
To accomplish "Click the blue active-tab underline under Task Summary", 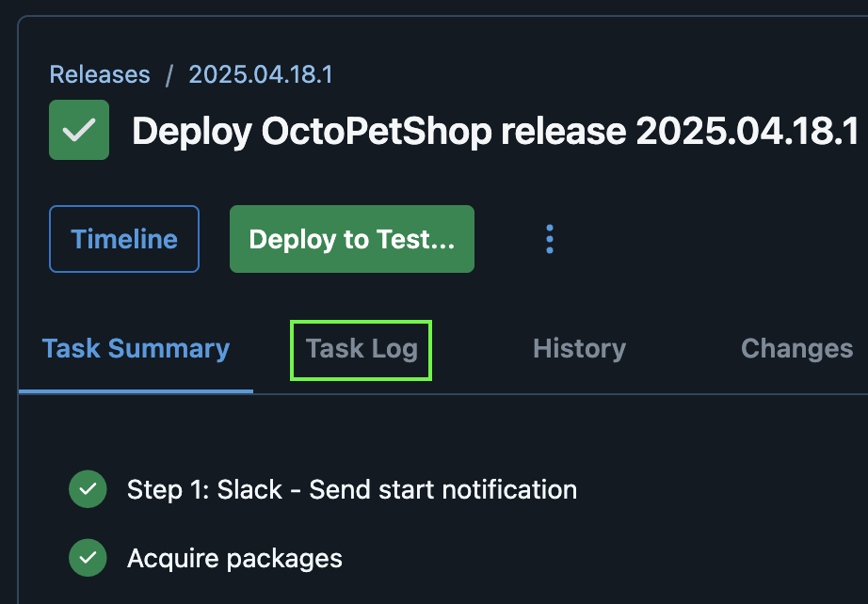I will point(136,391).
